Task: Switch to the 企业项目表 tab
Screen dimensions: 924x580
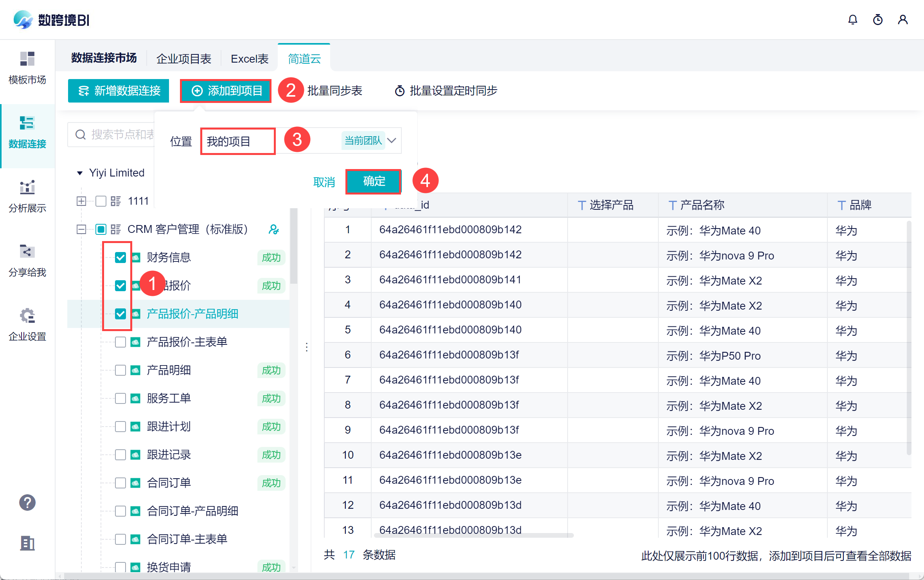Action: click(183, 59)
